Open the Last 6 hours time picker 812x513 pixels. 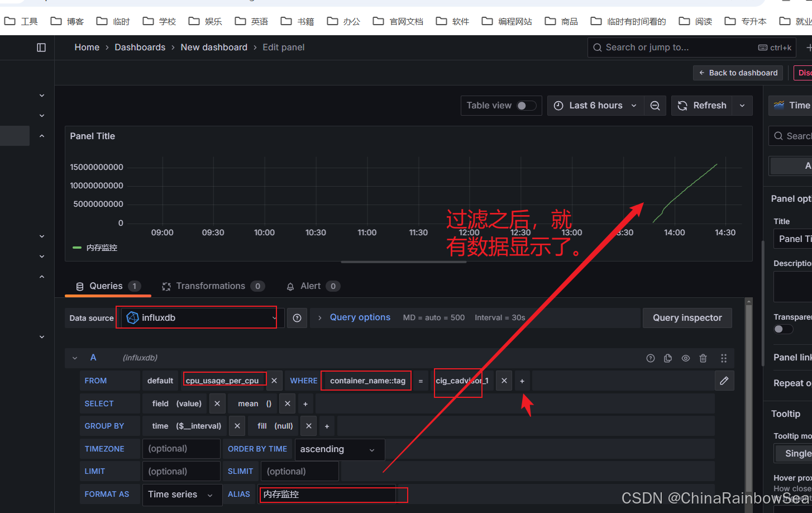pyautogui.click(x=595, y=106)
